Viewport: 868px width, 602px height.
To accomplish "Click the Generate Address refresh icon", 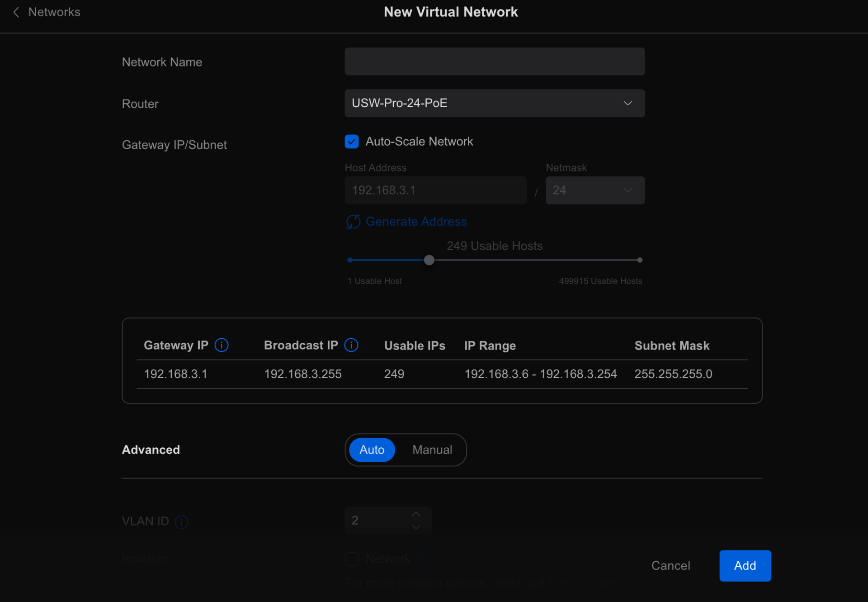I will pos(353,221).
